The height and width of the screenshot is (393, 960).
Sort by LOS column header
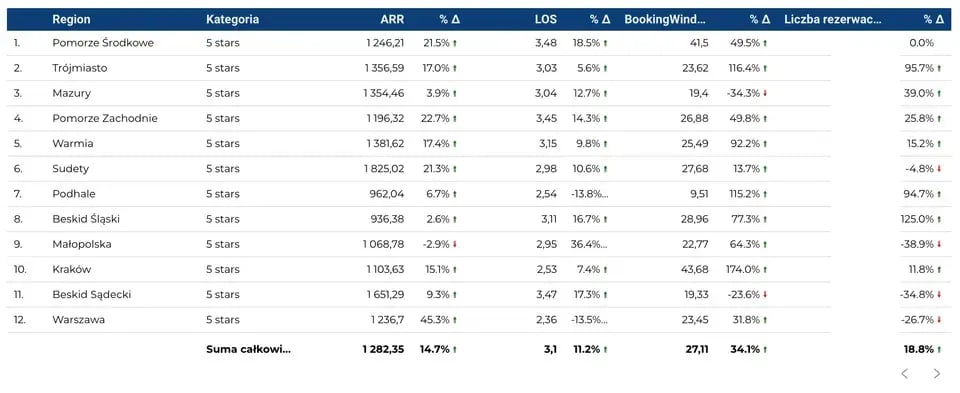(x=546, y=19)
